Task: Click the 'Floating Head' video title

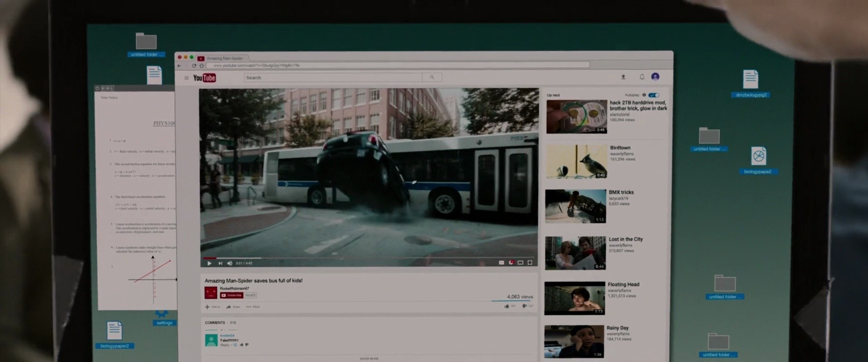Action: coord(623,284)
